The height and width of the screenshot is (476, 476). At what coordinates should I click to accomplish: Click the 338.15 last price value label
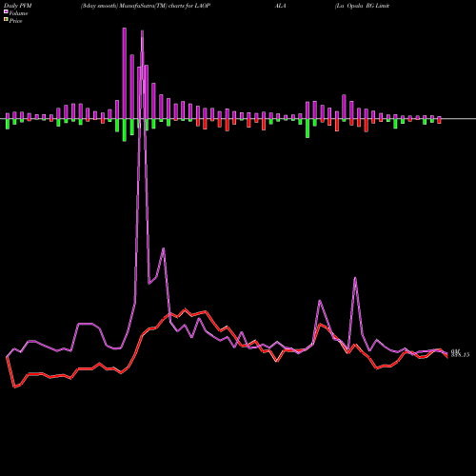[460, 355]
